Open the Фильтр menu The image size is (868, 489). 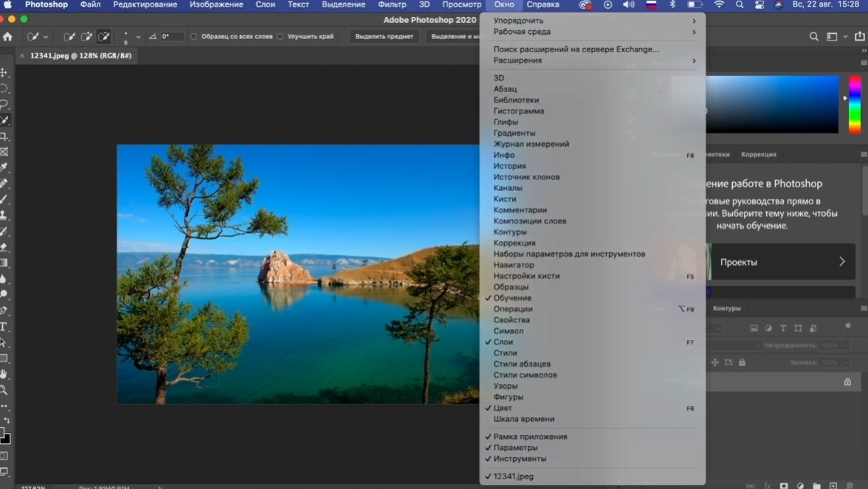coord(392,4)
